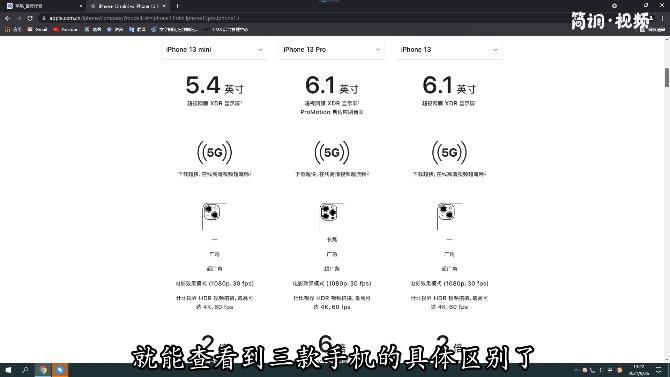Click the Chrome icon on taskbar
Screen dimensions: 670x377
click(x=43, y=370)
